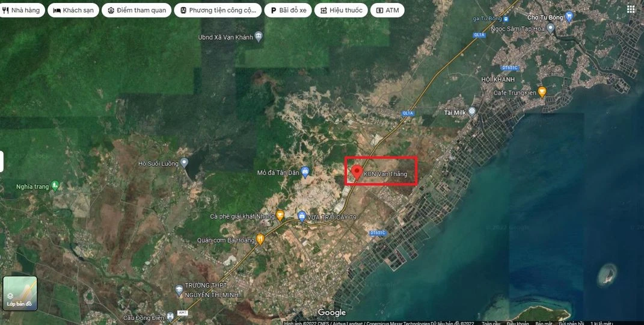Select the YỰA TRÁI CÂY 79 shop icon
Screen dimensions: 644x325
302,215
